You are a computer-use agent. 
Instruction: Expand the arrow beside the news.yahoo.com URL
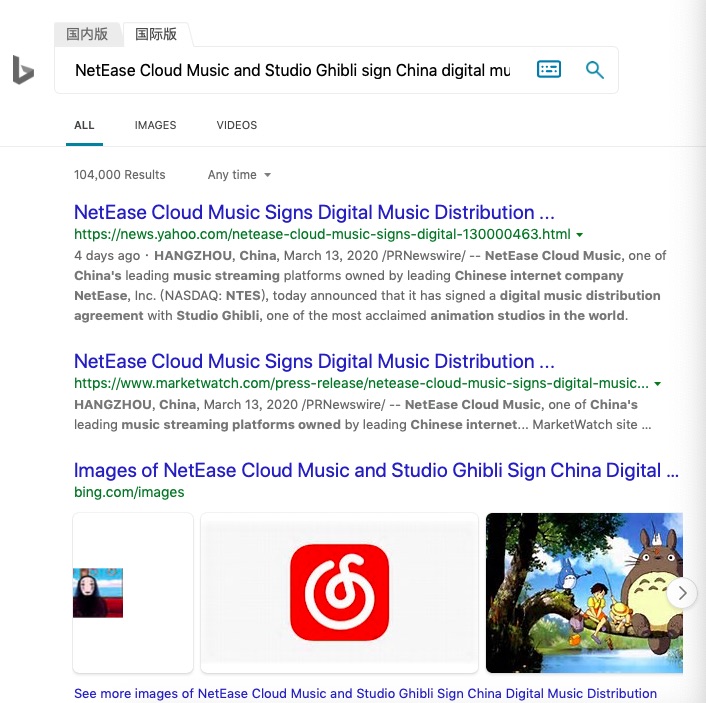580,235
